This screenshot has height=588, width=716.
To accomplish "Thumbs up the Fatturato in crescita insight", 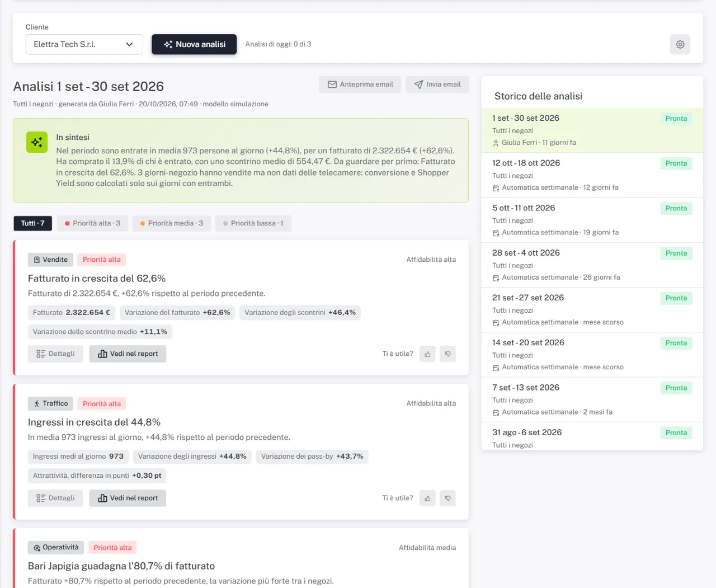I will (x=427, y=354).
